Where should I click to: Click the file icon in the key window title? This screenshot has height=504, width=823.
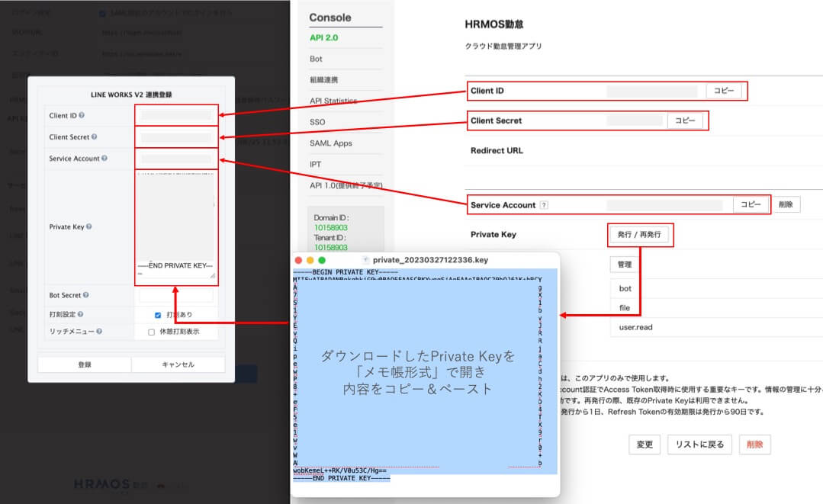tap(365, 260)
